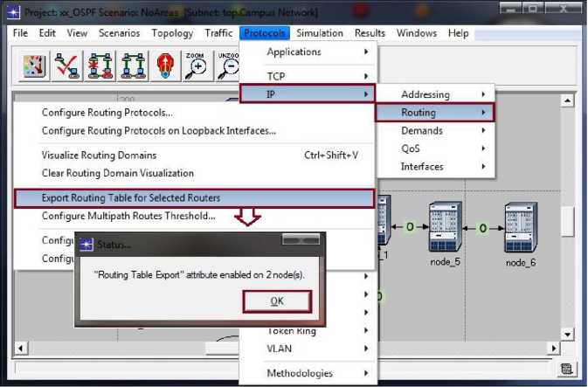Click the Status dialog title bar button
Screen dimensions: 588x387
[x=301, y=239]
